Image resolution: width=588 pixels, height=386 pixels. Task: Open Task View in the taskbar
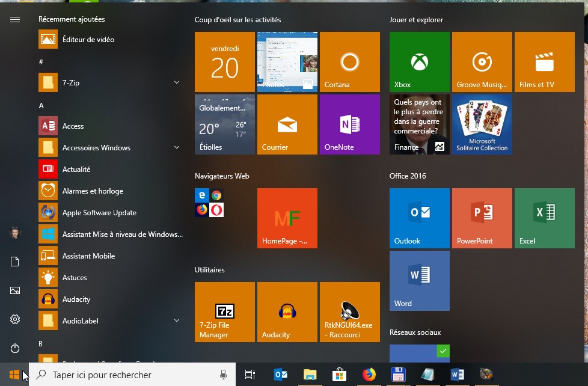[x=250, y=375]
